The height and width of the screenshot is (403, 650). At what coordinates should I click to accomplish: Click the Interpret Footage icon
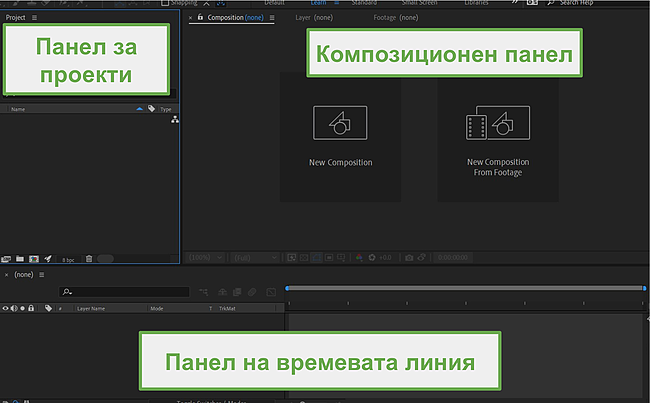click(6, 259)
